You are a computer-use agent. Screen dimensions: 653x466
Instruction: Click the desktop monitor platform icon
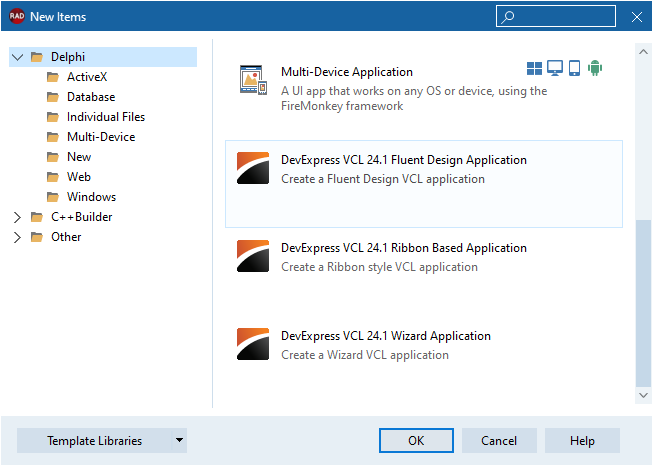(555, 68)
